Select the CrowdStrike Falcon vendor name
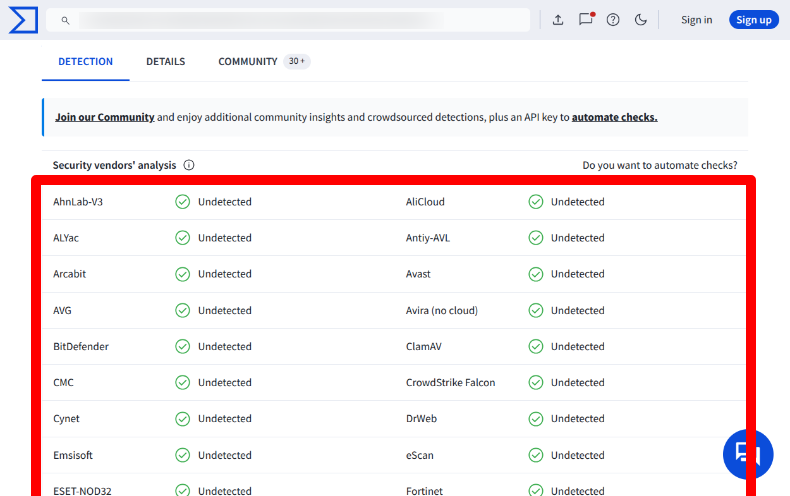The width and height of the screenshot is (790, 496). point(450,383)
